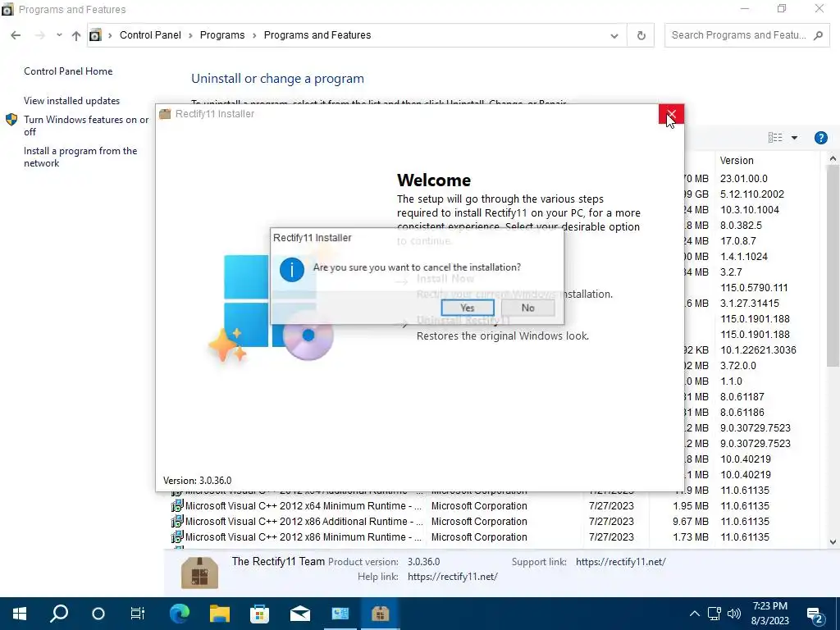The image size is (840, 630).
Task: Refresh the Programs and Features list
Action: [641, 35]
